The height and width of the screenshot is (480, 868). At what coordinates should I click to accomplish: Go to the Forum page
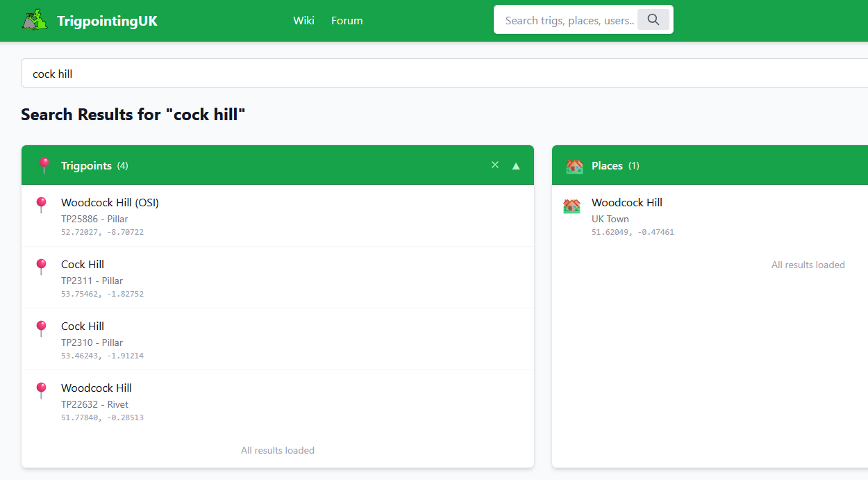click(x=347, y=20)
